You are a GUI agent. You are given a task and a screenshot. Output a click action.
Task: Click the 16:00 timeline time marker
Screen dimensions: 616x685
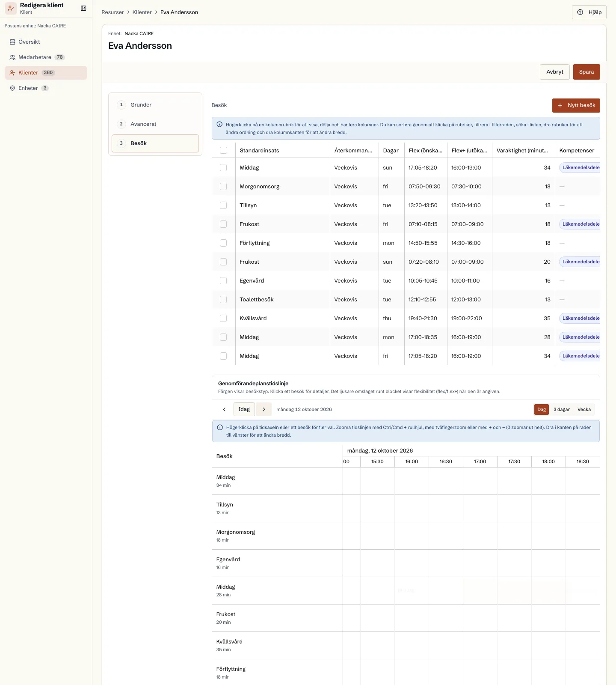click(412, 462)
